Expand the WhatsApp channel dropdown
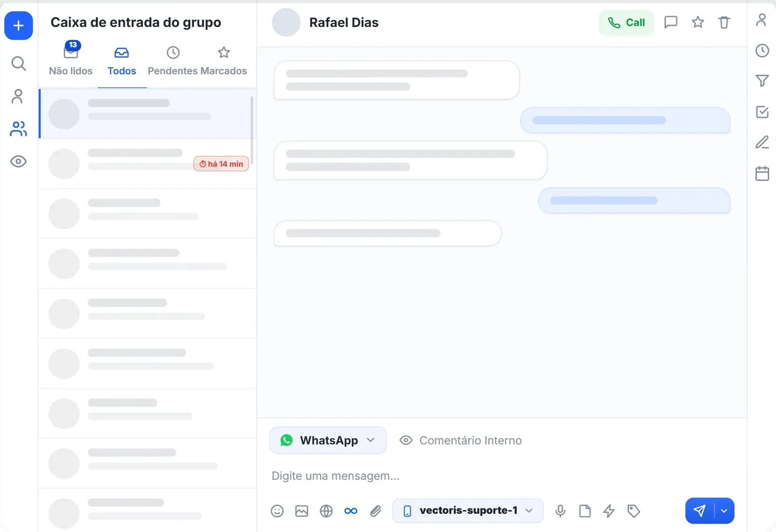Image resolution: width=776 pixels, height=532 pixels. [x=328, y=441]
